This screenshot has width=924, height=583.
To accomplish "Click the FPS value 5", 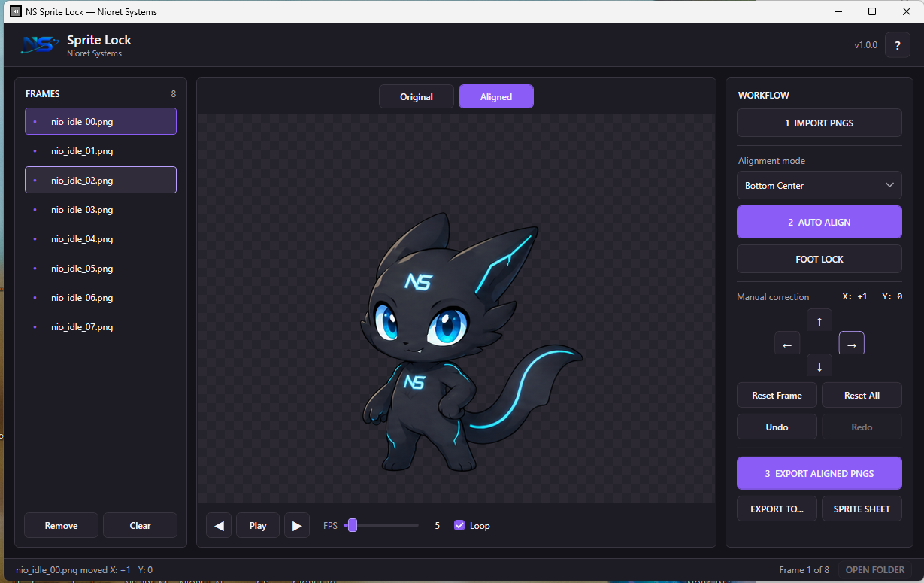I will coord(437,525).
